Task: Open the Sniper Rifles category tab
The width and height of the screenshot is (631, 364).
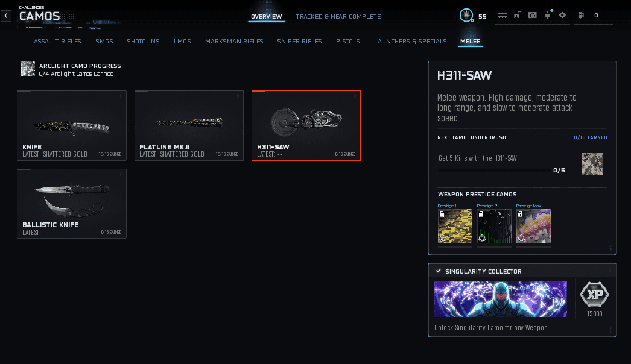Action: coord(299,41)
